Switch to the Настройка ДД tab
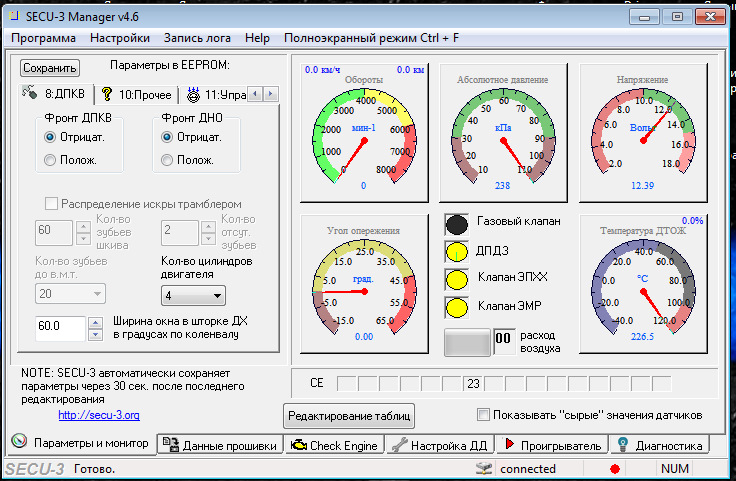This screenshot has width=736, height=481. click(x=440, y=445)
